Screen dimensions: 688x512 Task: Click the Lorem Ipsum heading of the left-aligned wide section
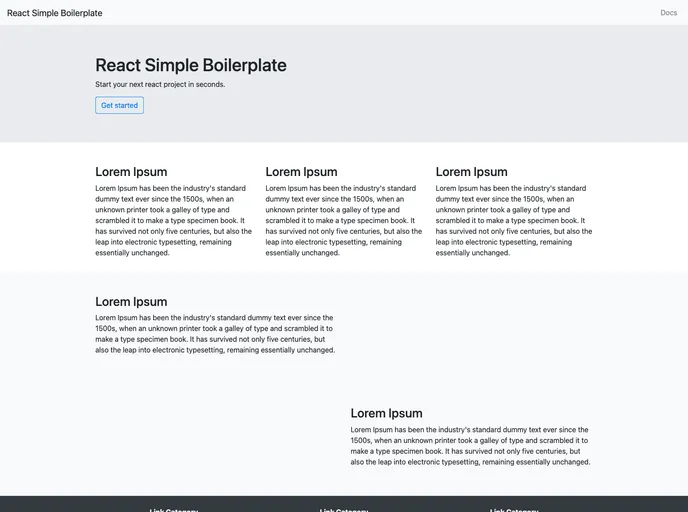click(131, 301)
